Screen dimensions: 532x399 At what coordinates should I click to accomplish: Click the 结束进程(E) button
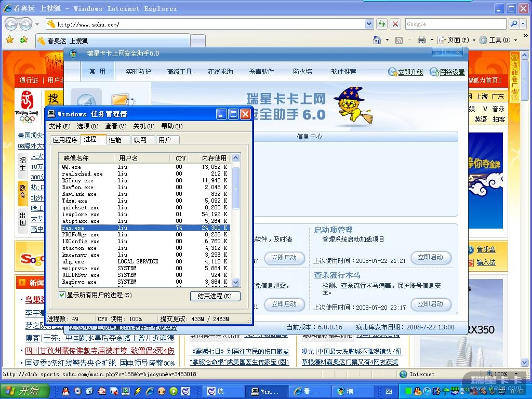[x=215, y=296]
